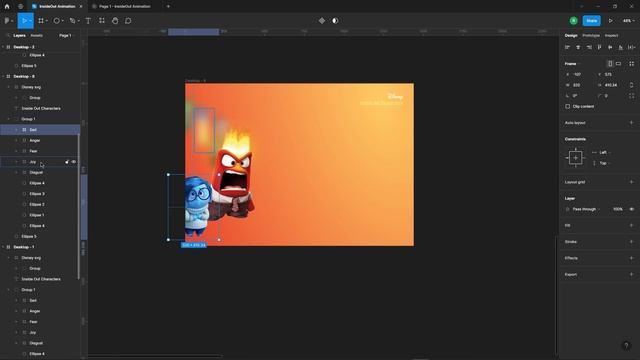
Task: Add Auto layout with plus button
Action: point(631,123)
